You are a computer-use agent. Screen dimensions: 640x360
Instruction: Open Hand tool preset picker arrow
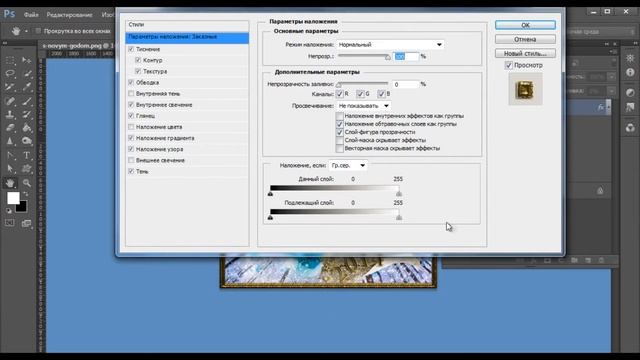coord(26,31)
